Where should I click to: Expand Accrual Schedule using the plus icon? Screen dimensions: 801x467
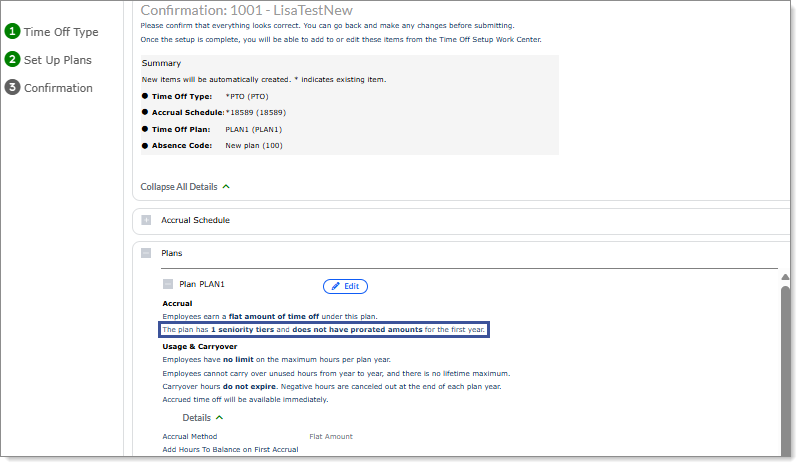146,220
